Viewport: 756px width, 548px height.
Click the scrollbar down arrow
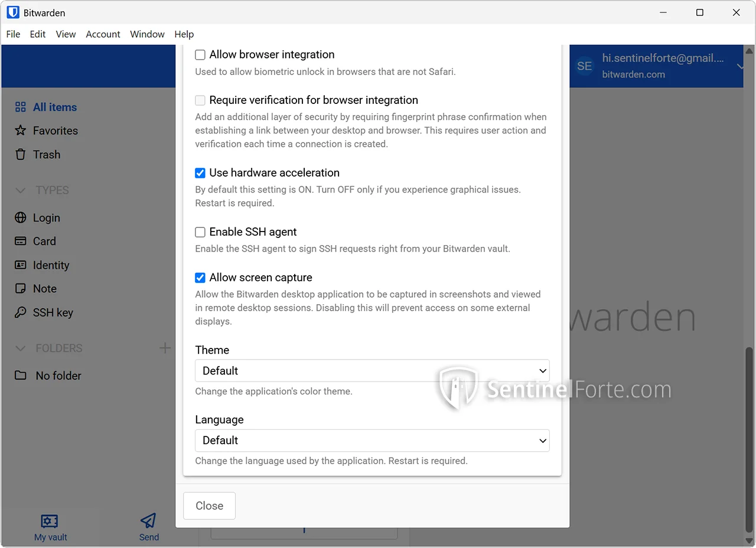pyautogui.click(x=750, y=542)
